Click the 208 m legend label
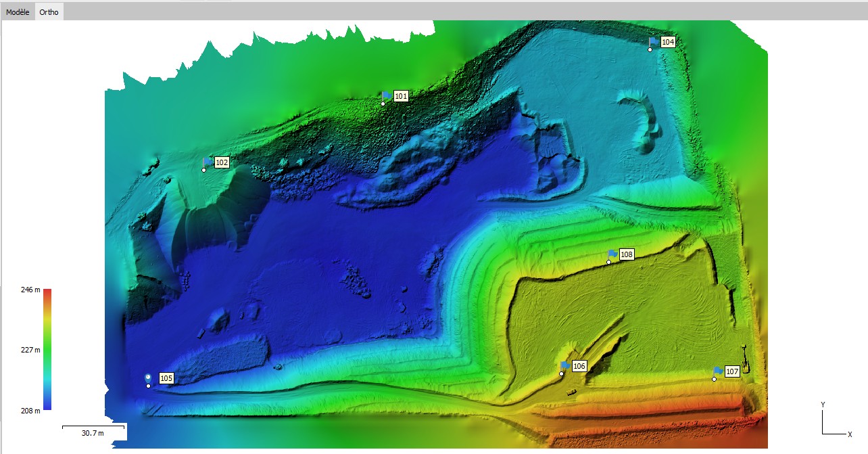 click(x=30, y=409)
